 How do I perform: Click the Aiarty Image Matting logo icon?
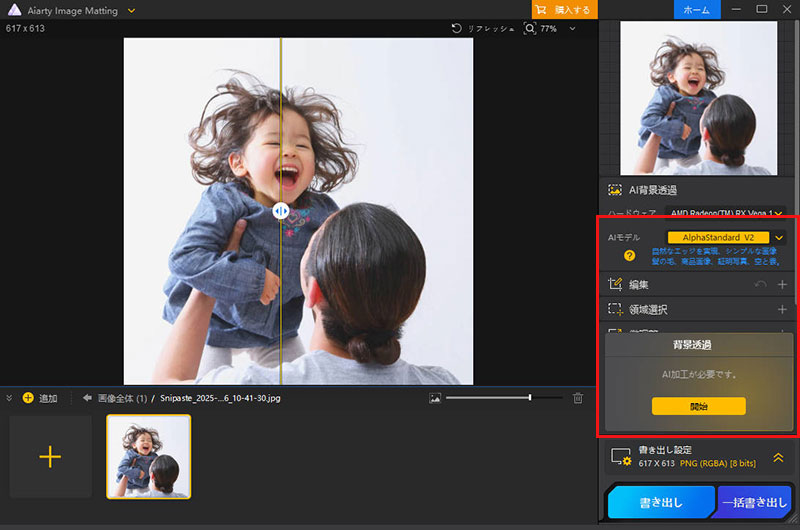[x=14, y=10]
